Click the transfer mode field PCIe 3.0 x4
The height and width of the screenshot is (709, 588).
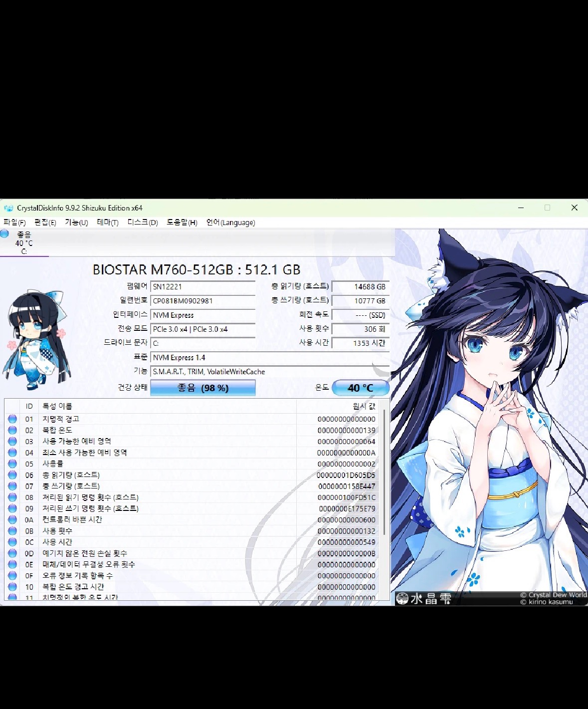click(x=203, y=329)
